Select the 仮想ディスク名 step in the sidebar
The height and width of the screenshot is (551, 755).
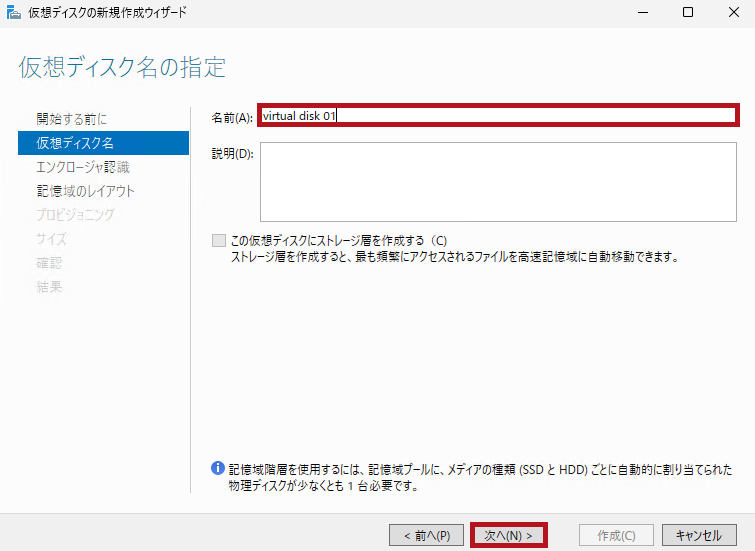[x=74, y=143]
